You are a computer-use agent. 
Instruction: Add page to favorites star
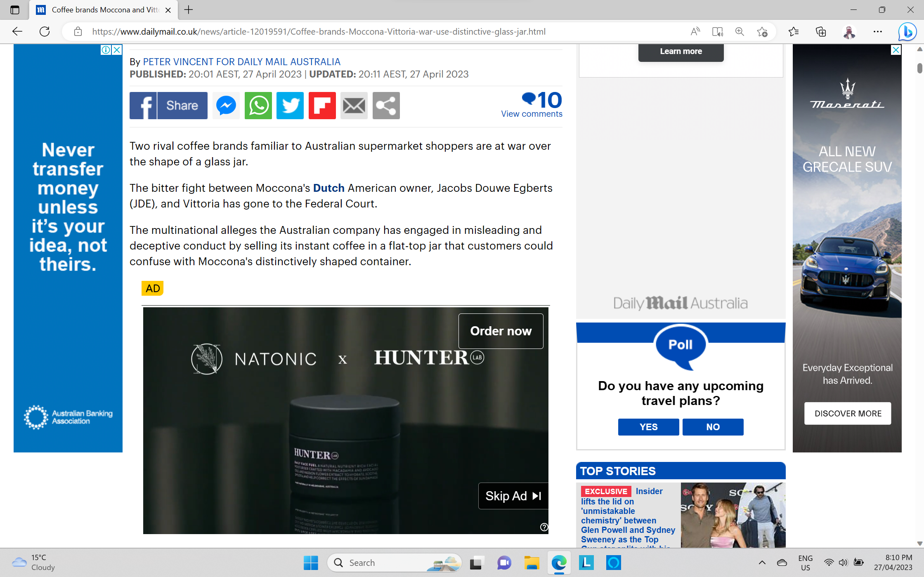click(762, 32)
